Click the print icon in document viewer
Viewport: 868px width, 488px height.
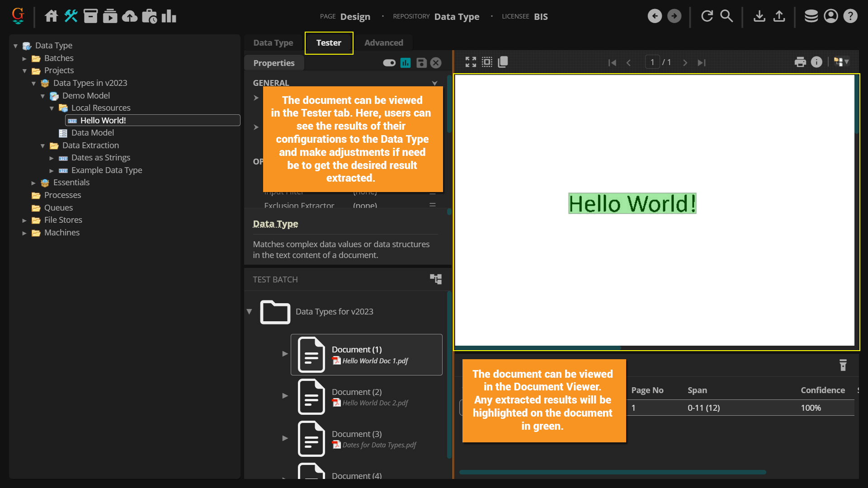pyautogui.click(x=800, y=62)
